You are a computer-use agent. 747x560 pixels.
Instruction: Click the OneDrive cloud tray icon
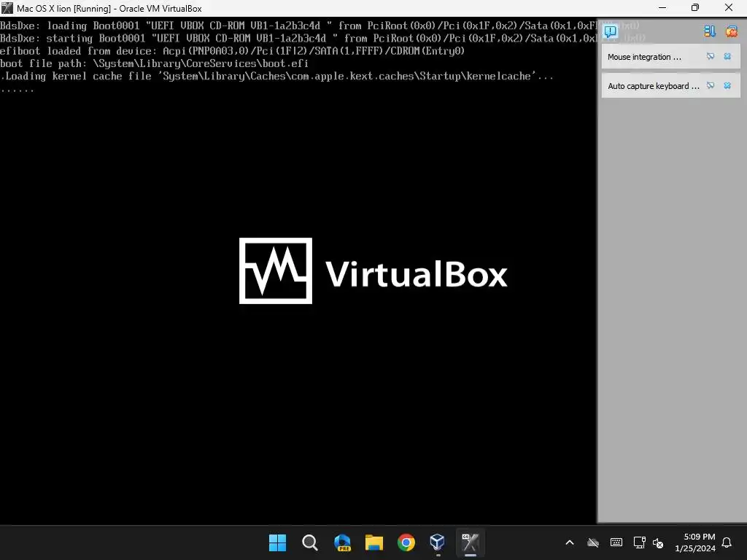click(592, 542)
